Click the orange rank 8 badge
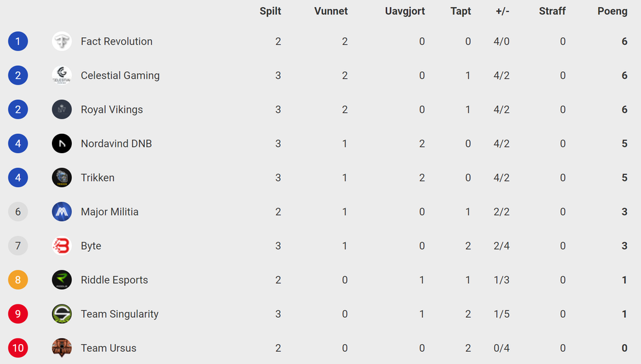 tap(18, 280)
